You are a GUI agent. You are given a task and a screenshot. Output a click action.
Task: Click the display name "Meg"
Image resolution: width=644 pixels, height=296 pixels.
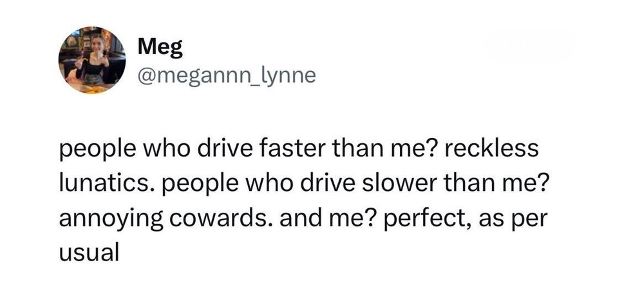(x=160, y=48)
